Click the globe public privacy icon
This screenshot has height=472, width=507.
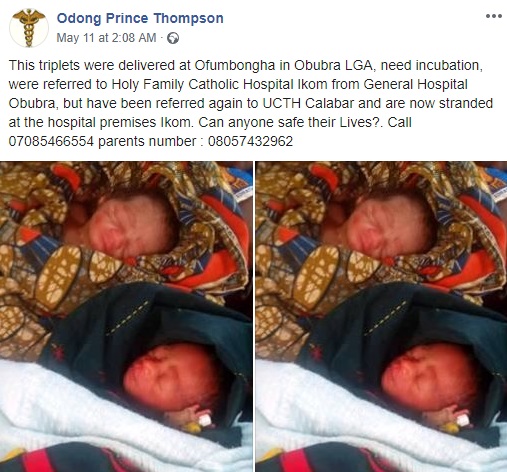pyautogui.click(x=173, y=38)
